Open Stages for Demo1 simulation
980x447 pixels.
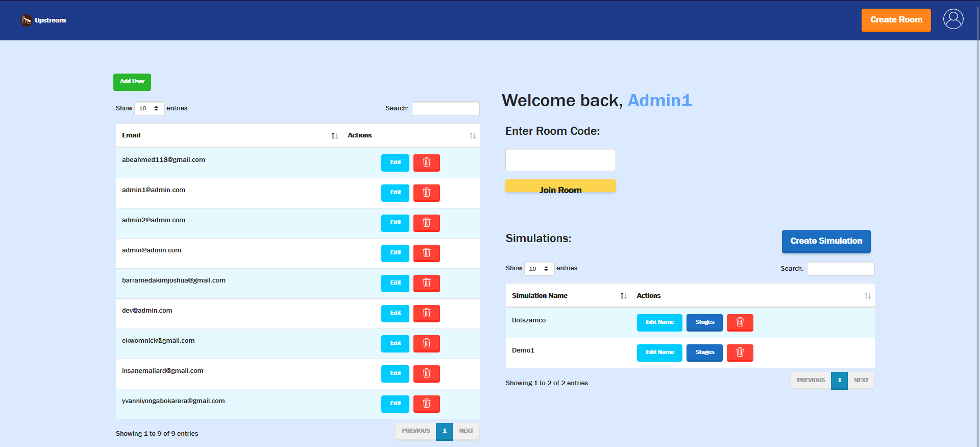click(x=704, y=352)
